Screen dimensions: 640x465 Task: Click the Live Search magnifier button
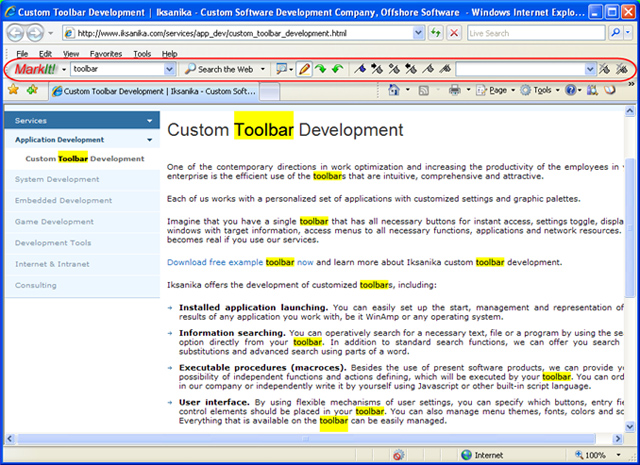point(616,33)
